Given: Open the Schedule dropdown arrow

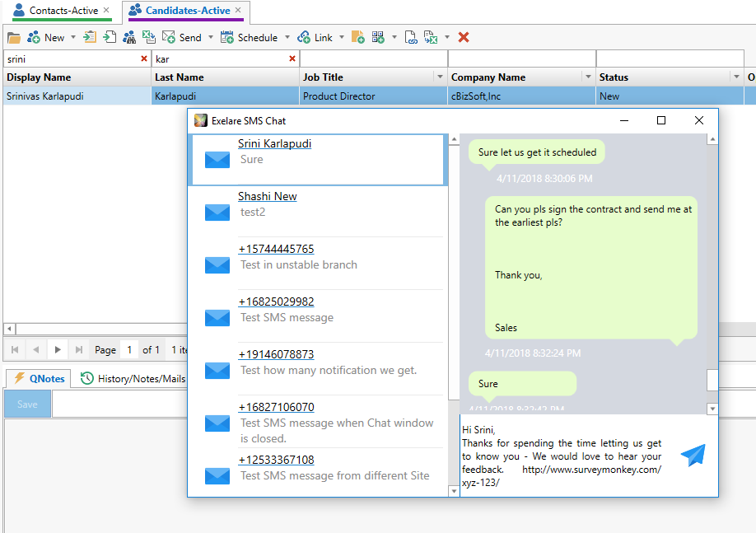Looking at the screenshot, I should click(287, 38).
